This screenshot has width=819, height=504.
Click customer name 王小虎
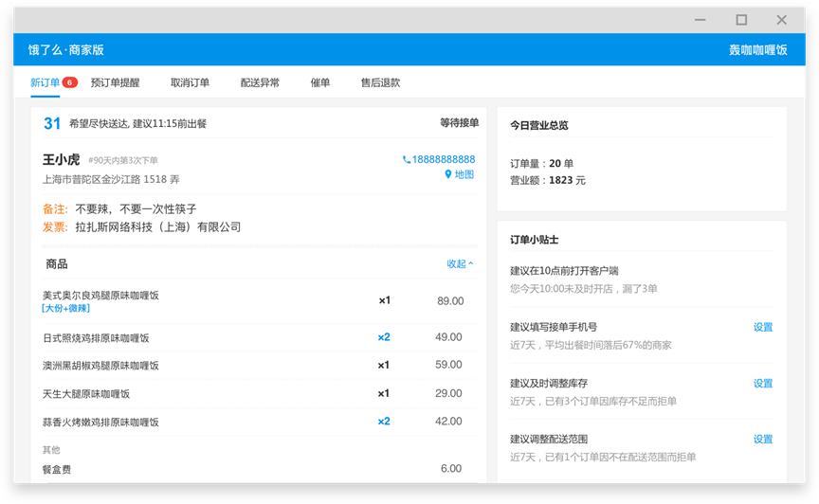(x=62, y=159)
